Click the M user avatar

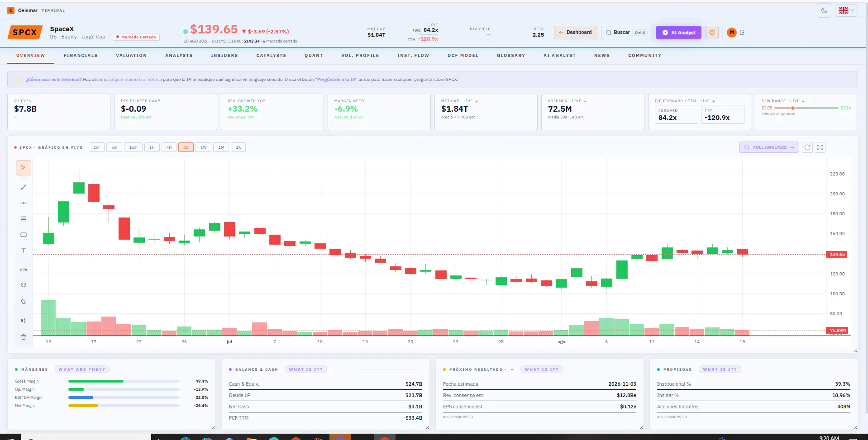[x=732, y=33]
